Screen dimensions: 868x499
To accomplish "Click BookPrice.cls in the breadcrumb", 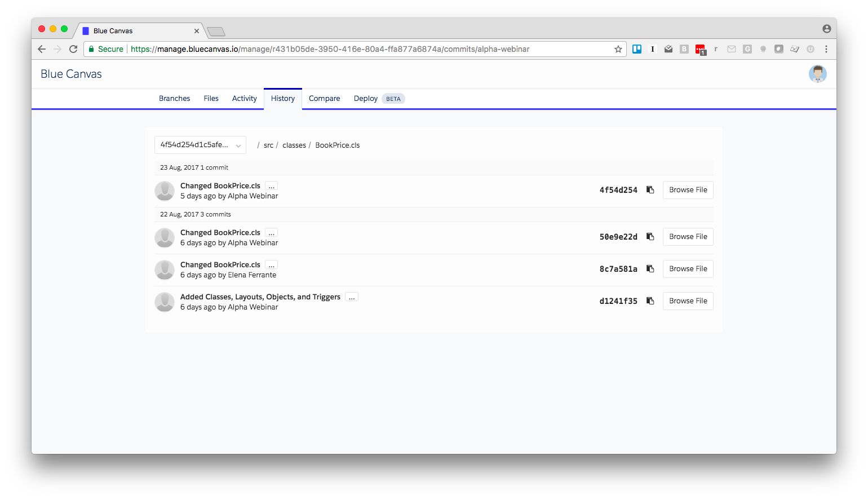I will (x=338, y=145).
